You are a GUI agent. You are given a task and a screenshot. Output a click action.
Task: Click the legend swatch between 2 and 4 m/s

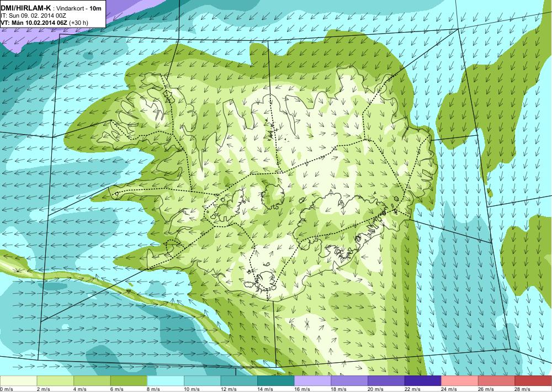[x=55, y=381]
